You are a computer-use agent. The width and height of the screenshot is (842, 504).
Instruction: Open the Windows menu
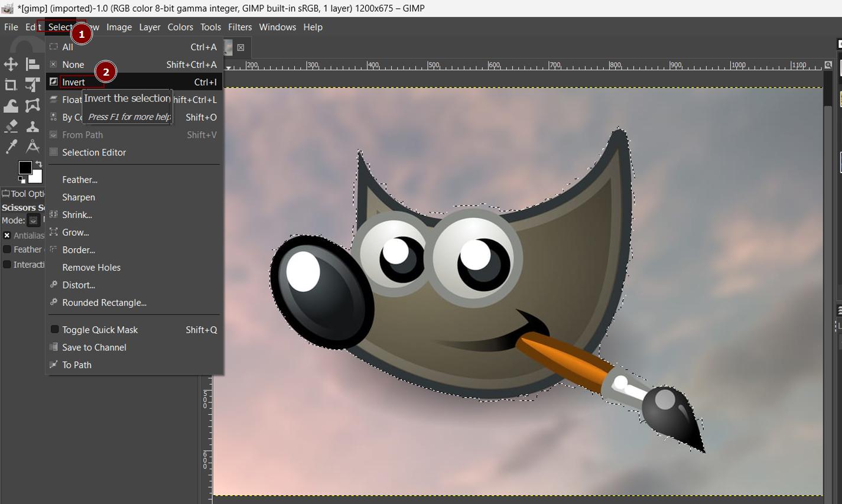coord(278,27)
